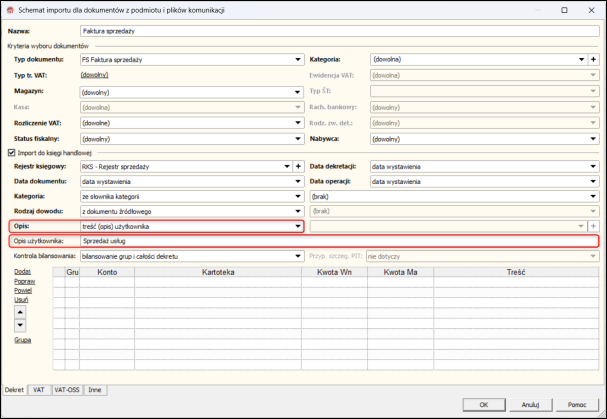
Task: Click the Anuluj button
Action: [x=530, y=405]
